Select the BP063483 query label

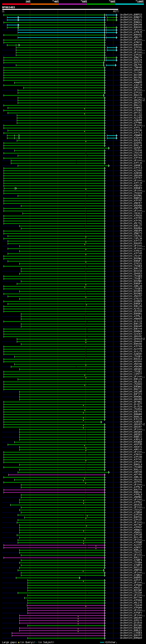(x=8, y=7)
